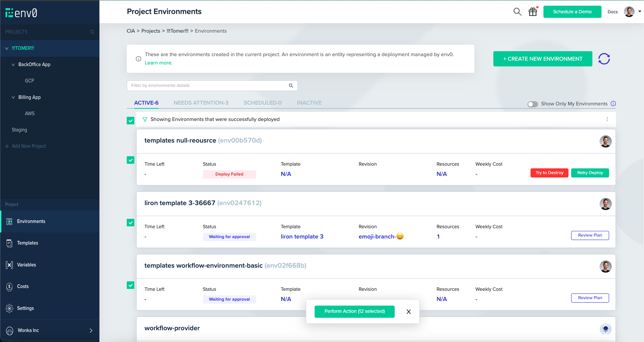Open the three-dot menu in the filter row

click(607, 119)
